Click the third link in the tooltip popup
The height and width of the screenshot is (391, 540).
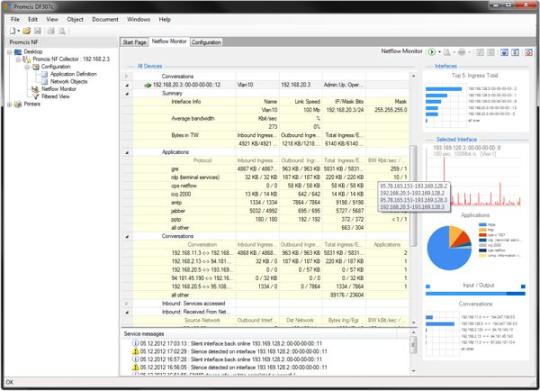[413, 200]
